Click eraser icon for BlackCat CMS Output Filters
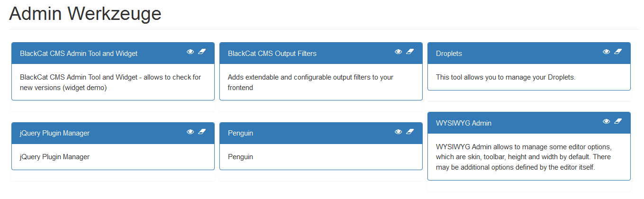The height and width of the screenshot is (199, 644). pyautogui.click(x=410, y=52)
